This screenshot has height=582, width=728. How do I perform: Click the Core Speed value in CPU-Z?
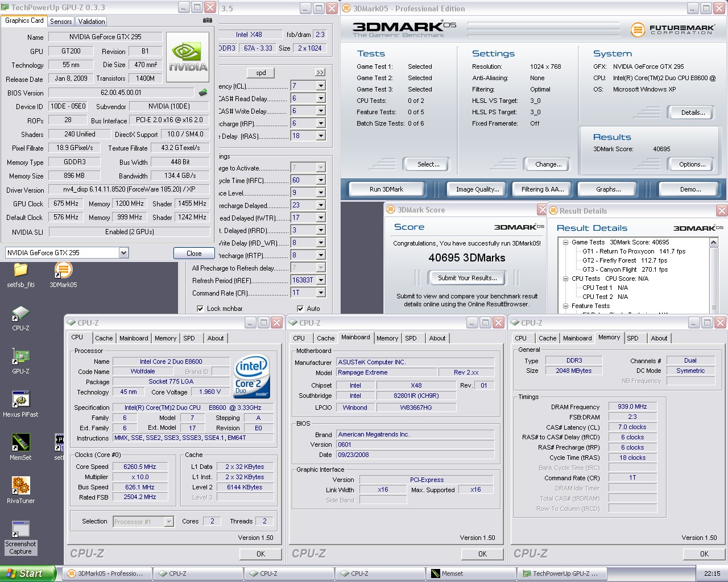click(x=140, y=467)
